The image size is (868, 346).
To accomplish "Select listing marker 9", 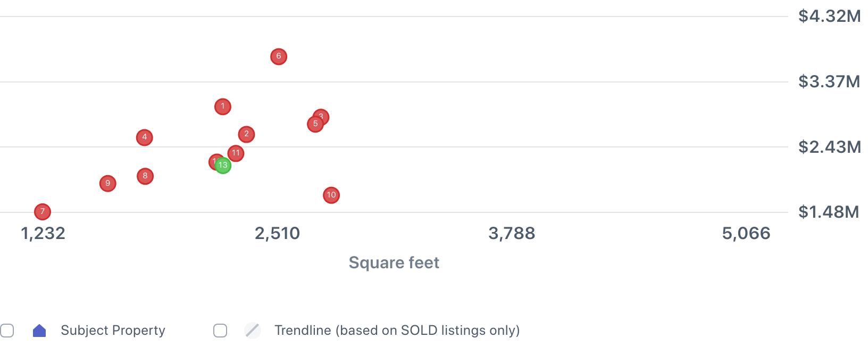I will [108, 184].
